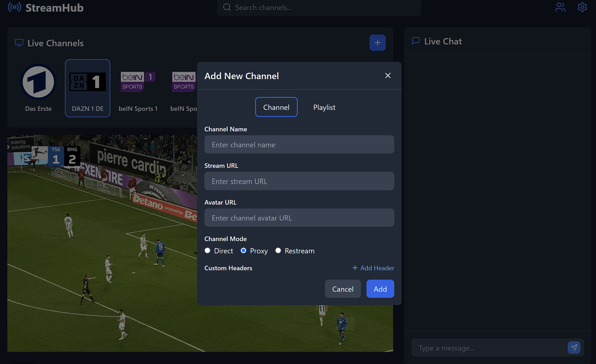
Task: Select the Direct channel mode
Action: click(x=208, y=251)
